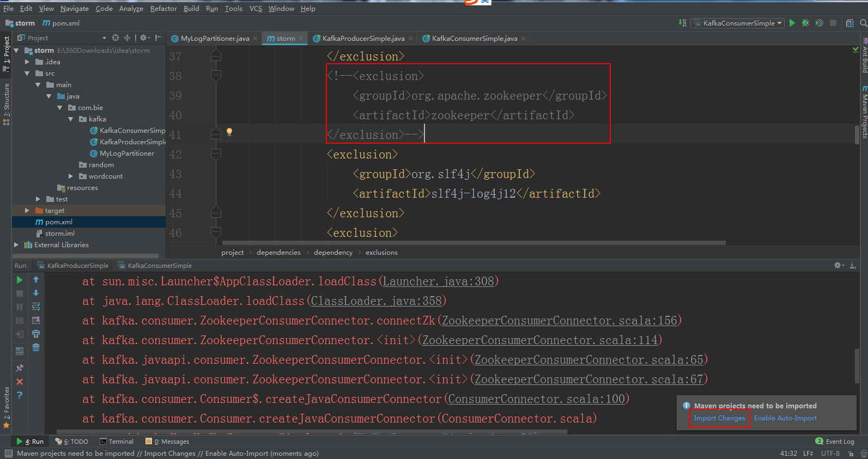Image resolution: width=868 pixels, height=459 pixels.
Task: Click the exclusions breadcrumb
Action: 381,252
